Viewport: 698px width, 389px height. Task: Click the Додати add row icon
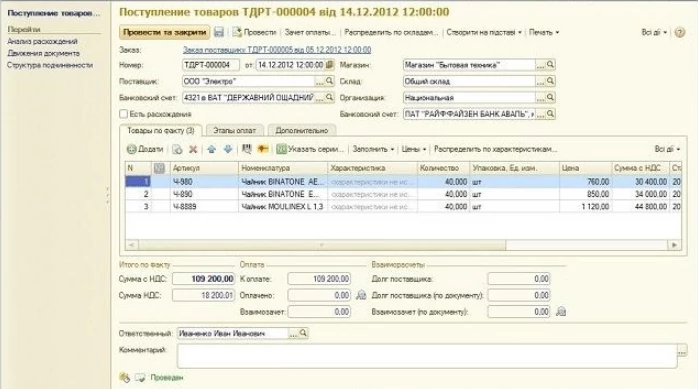[x=131, y=150]
